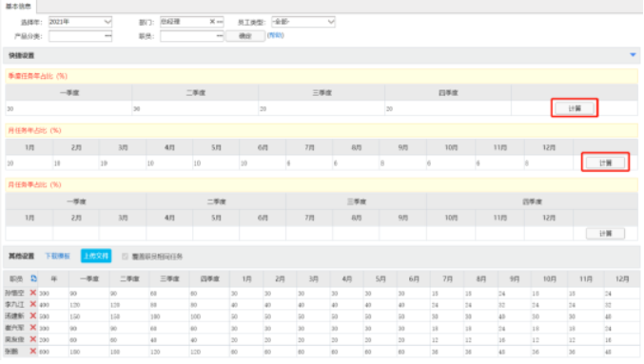This screenshot has height=364, width=644.
Task: Open 产品分类 picker via ellipsis icon
Action: 107,36
